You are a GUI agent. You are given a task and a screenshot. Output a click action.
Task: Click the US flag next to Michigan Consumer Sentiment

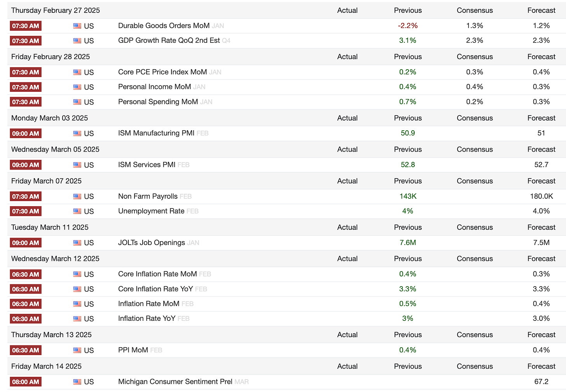(77, 382)
